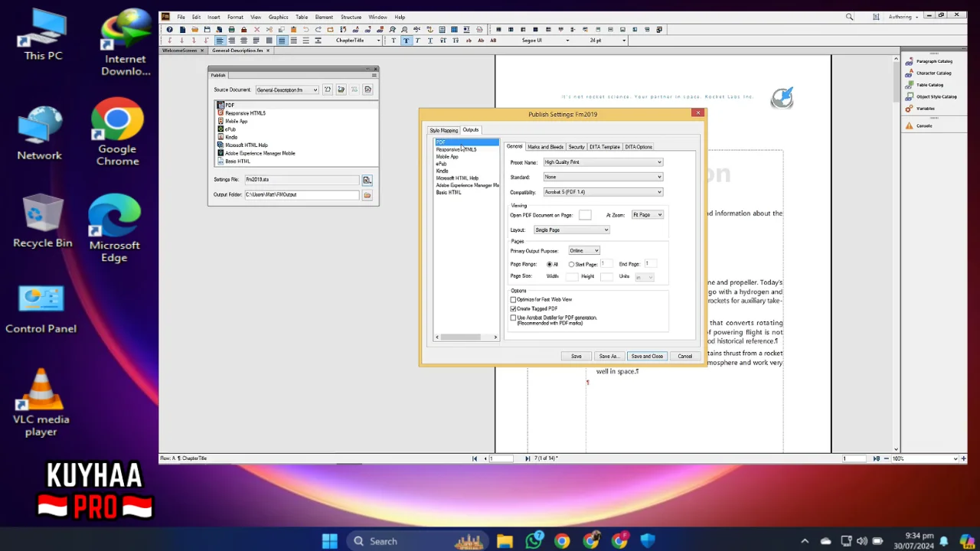Align paragraph left using toolbar icon
The image size is (980, 551).
(220, 41)
